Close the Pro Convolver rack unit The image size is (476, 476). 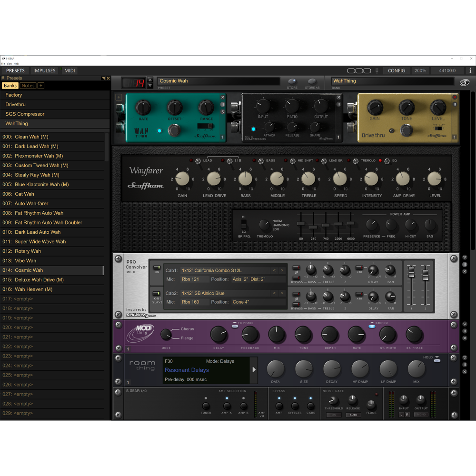465,271
